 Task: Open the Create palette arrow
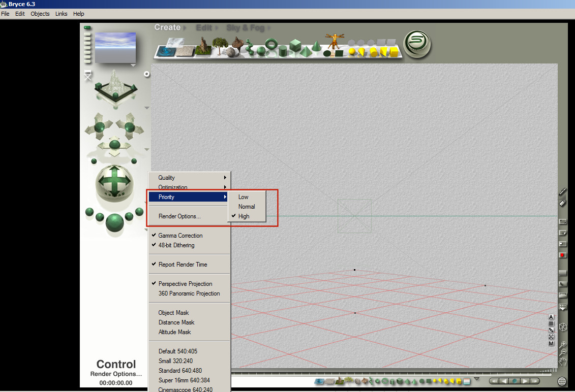185,28
